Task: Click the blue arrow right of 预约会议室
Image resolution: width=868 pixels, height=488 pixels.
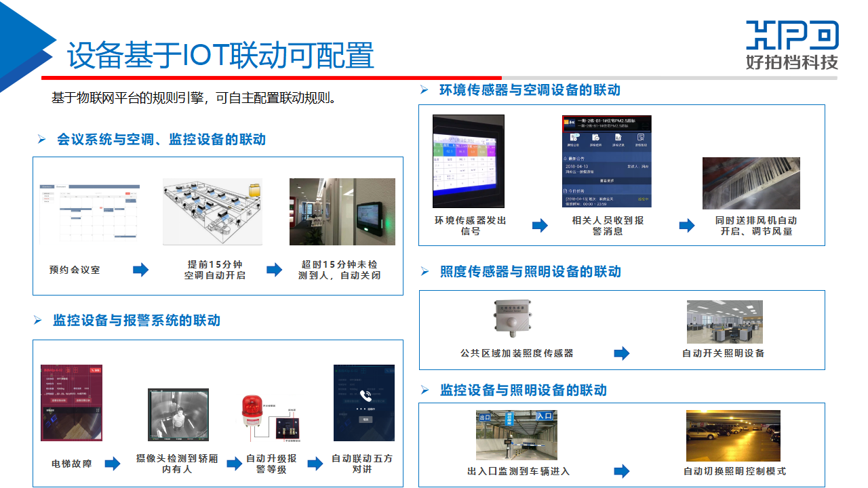Action: coord(140,270)
